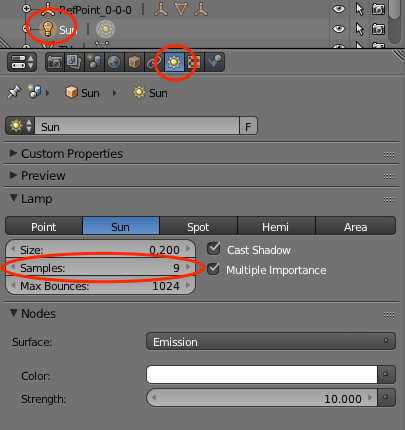Screen dimensions: 405x430
Task: Open the World properties globe tab
Action: (x=114, y=62)
